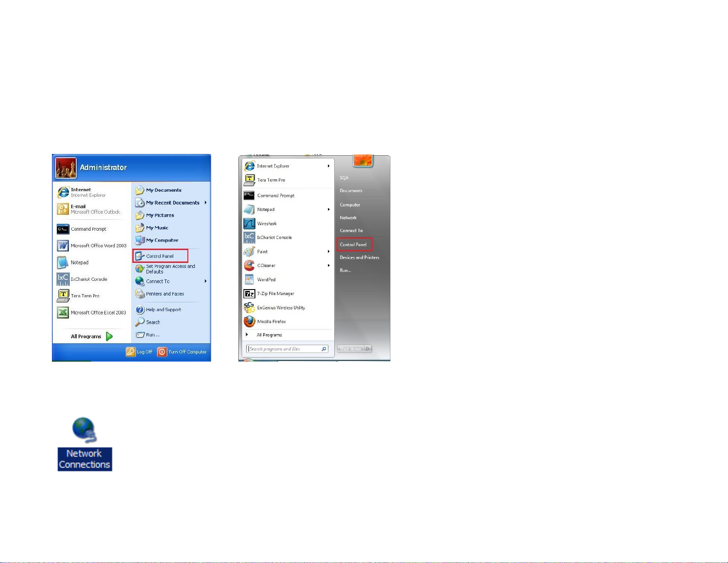Click the flower user picture in Windows 7 menu

click(363, 160)
